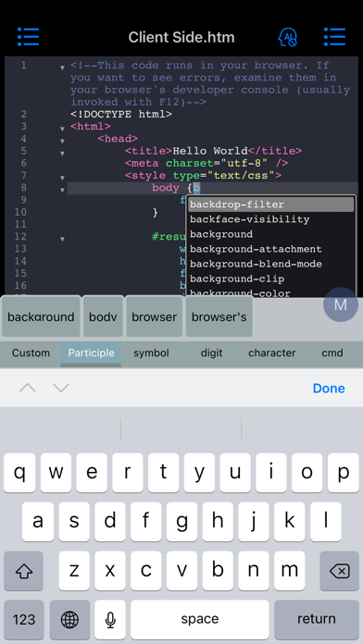The height and width of the screenshot is (644, 363).
Task: Open the right list menu icon
Action: pyautogui.click(x=334, y=37)
